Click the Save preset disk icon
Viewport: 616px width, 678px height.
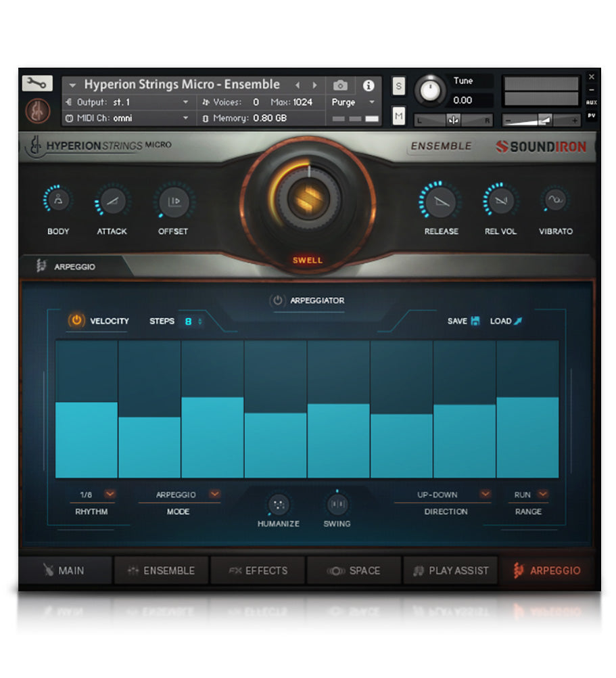pos(475,321)
